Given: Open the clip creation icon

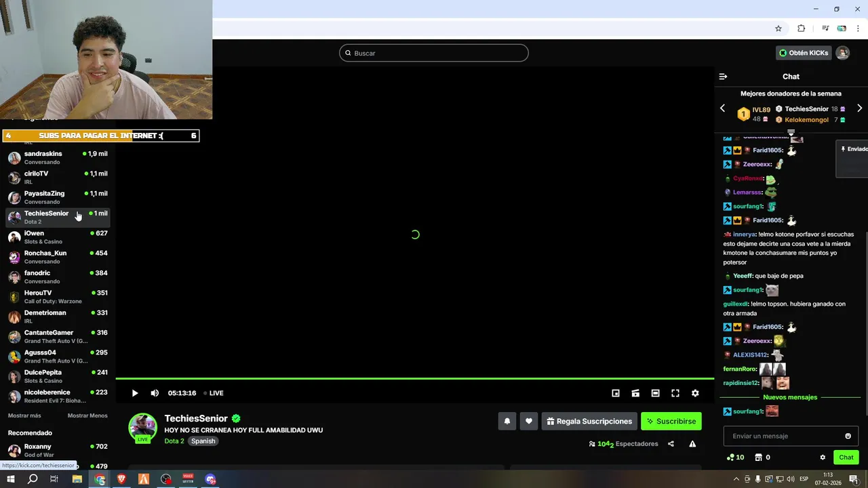Looking at the screenshot, I should pyautogui.click(x=635, y=393).
